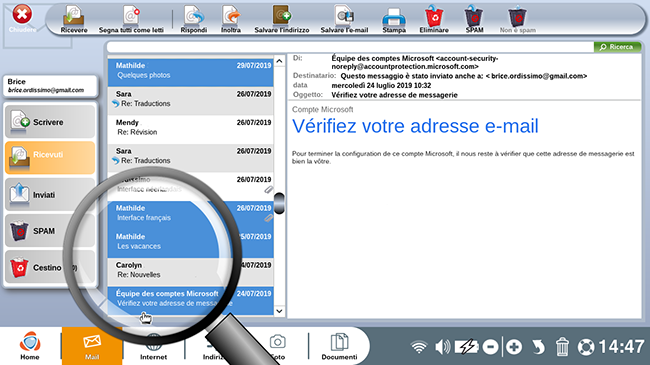Mark all as read with Segna tutti come letti

point(131,19)
